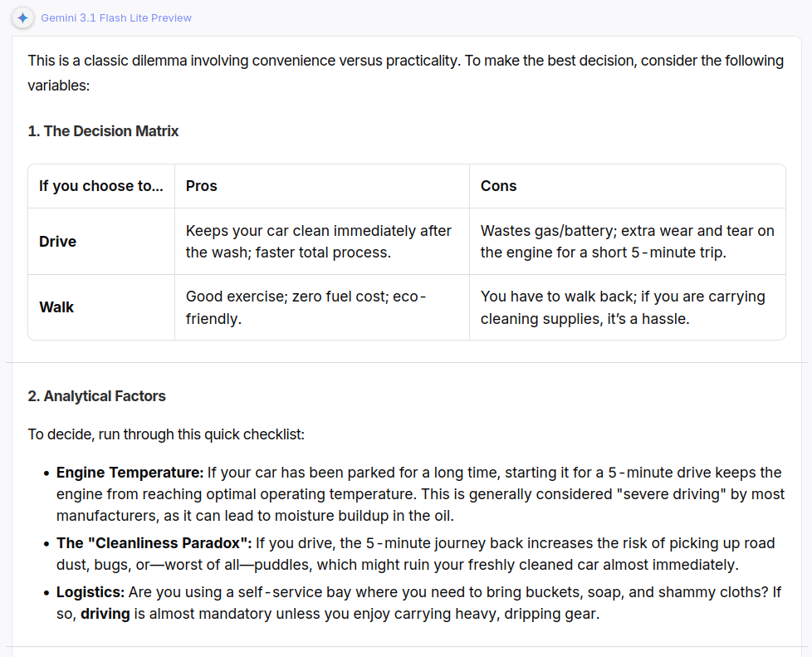Open the Gemini 3.1 Flash Lite Preview link

point(116,18)
